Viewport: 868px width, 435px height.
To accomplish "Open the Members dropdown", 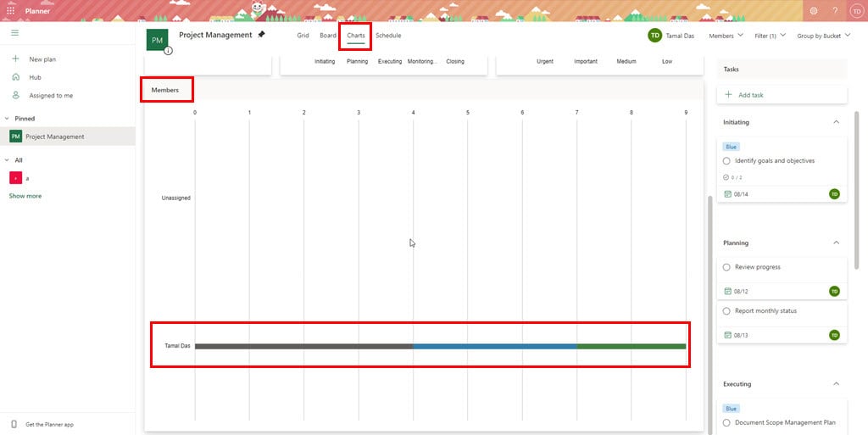I will (726, 36).
